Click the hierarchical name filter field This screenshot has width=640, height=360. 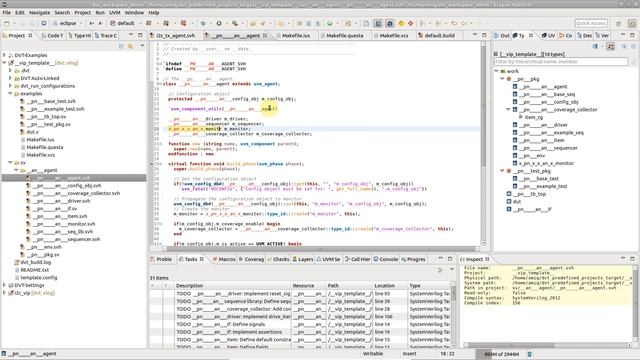[x=560, y=62]
